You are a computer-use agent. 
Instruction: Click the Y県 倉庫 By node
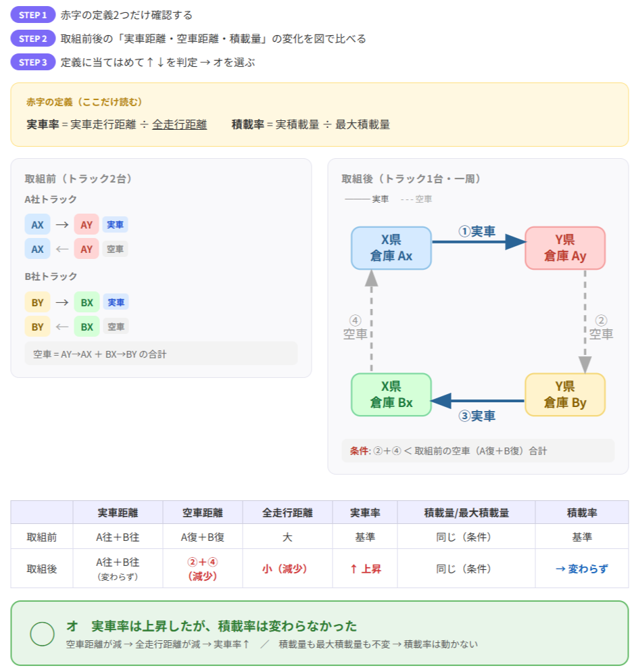coord(565,395)
